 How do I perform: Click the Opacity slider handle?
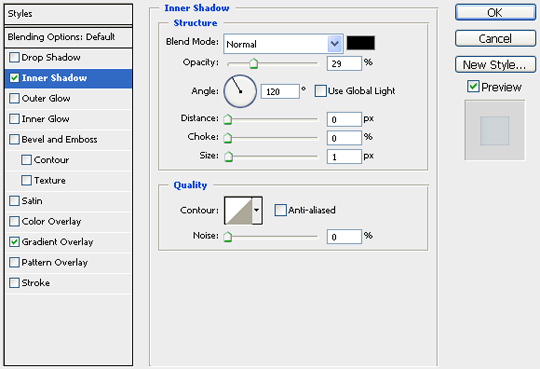tap(254, 63)
